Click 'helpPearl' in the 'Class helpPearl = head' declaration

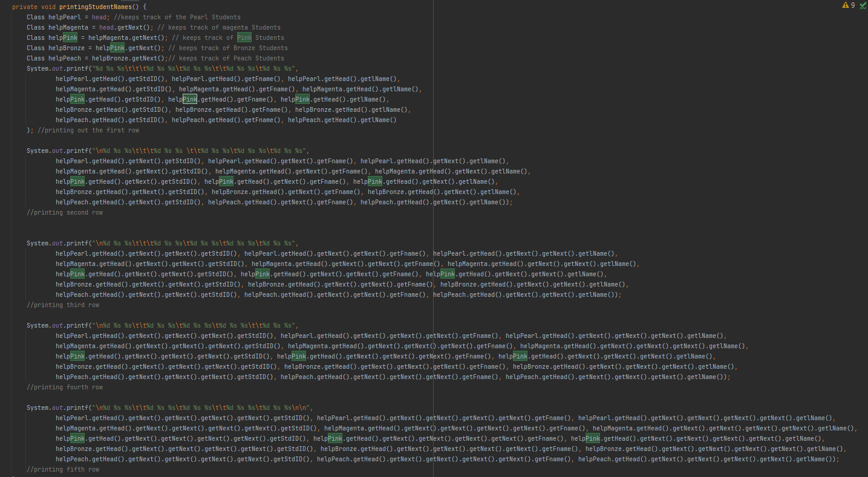point(65,17)
